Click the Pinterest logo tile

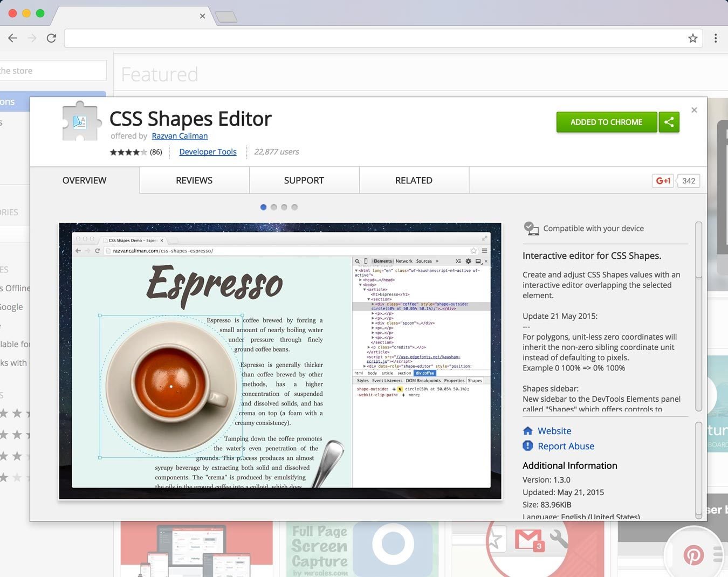[693, 554]
